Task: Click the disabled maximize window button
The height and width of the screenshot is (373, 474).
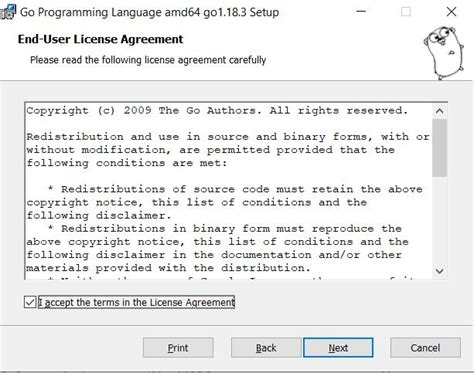Action: tap(406, 12)
